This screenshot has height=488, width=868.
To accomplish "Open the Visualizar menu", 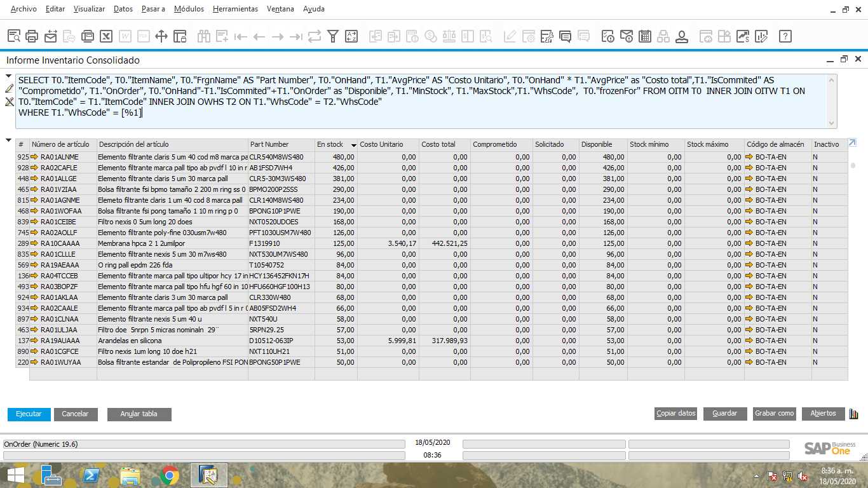I will (90, 9).
